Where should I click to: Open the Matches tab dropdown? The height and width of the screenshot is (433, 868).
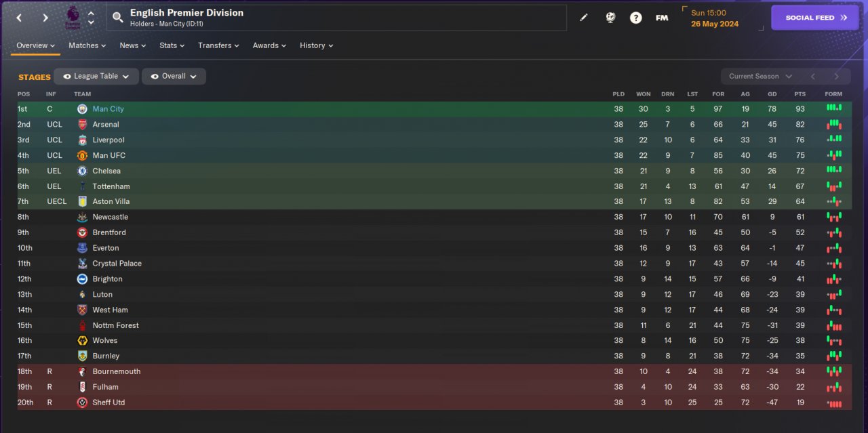[87, 45]
